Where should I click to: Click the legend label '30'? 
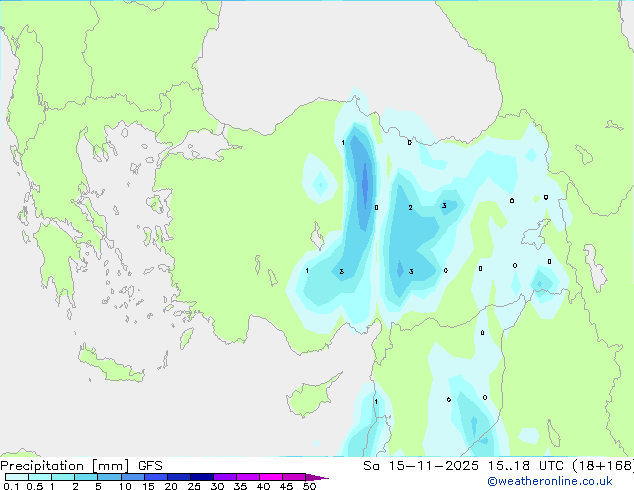click(x=217, y=486)
